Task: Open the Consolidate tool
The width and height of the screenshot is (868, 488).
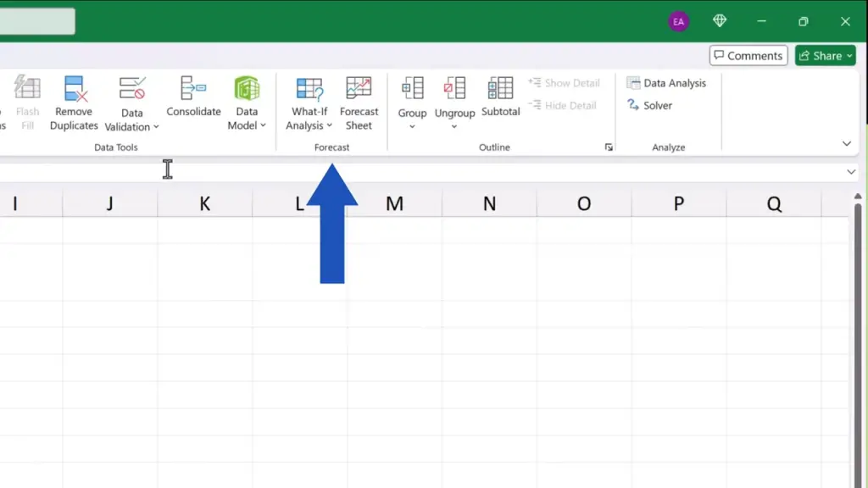Action: click(193, 89)
